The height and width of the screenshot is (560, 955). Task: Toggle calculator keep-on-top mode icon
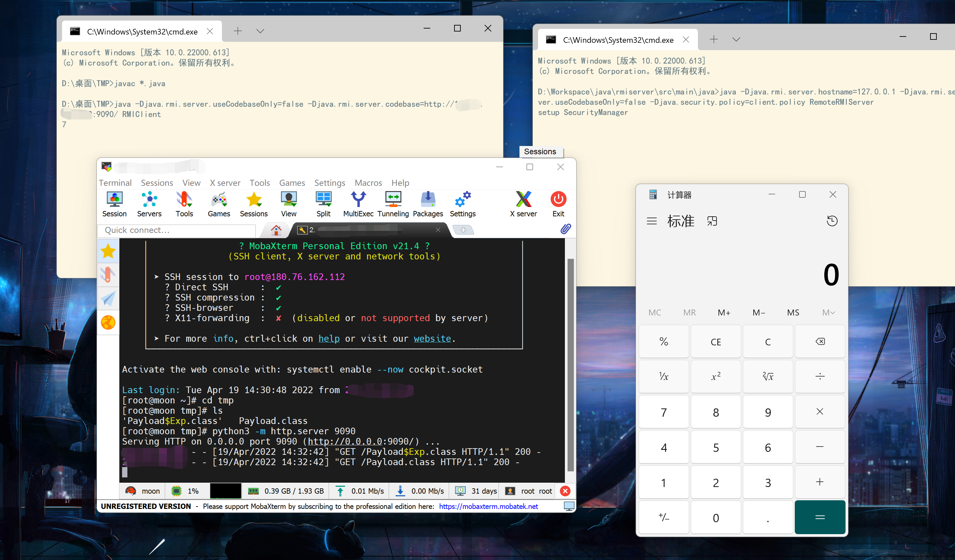coord(712,221)
